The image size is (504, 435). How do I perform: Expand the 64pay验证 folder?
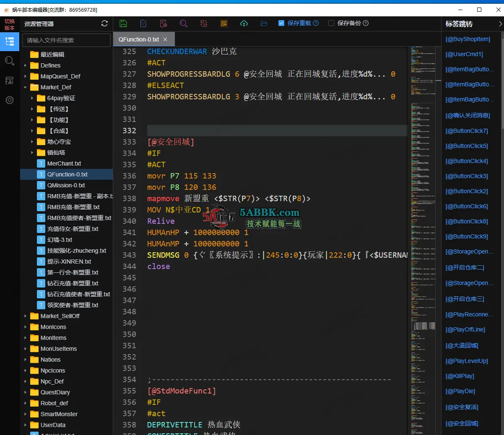pyautogui.click(x=32, y=98)
